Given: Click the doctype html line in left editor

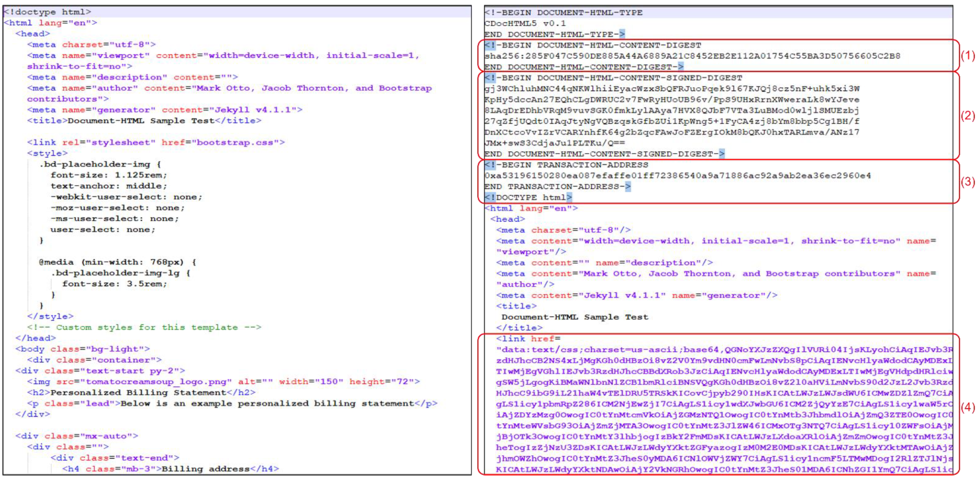Looking at the screenshot, I should tap(47, 12).
